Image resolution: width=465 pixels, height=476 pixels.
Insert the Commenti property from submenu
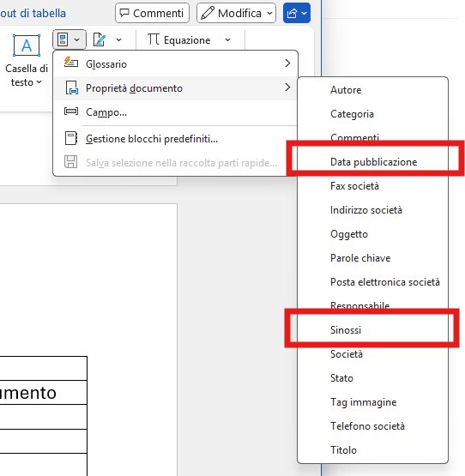pyautogui.click(x=372, y=137)
